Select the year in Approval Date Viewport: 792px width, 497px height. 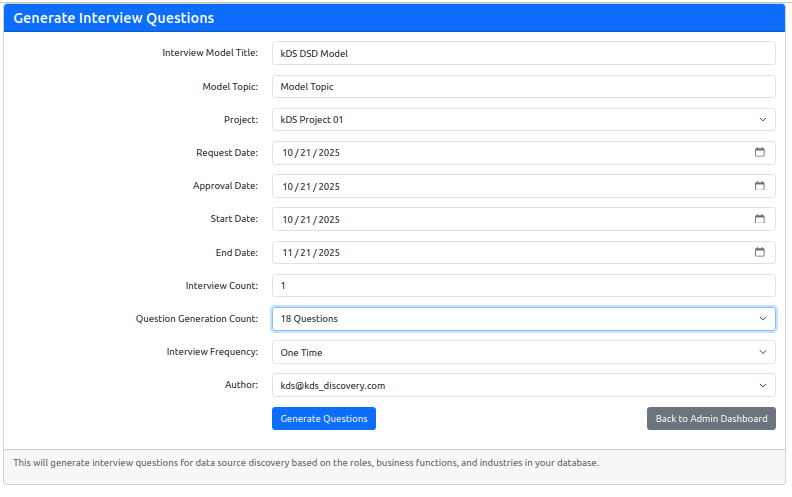[x=329, y=186]
